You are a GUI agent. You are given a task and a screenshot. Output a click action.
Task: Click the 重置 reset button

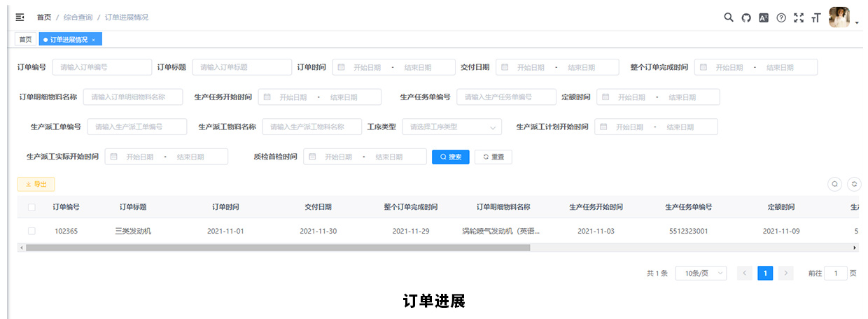coord(493,157)
